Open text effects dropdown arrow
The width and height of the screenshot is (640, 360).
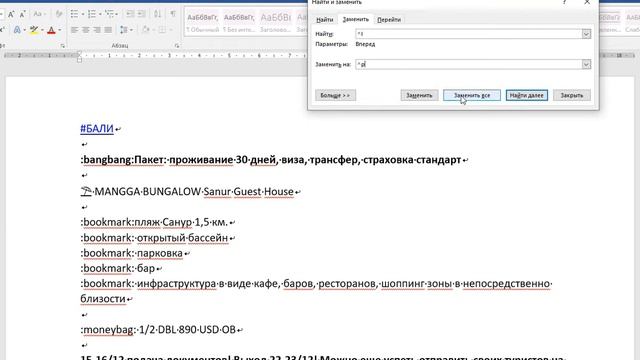click(x=24, y=30)
